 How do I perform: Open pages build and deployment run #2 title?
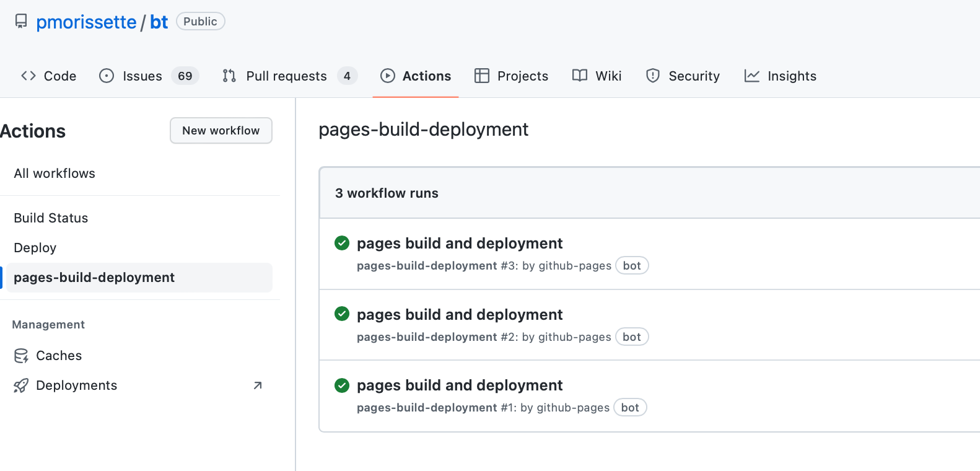(x=460, y=314)
